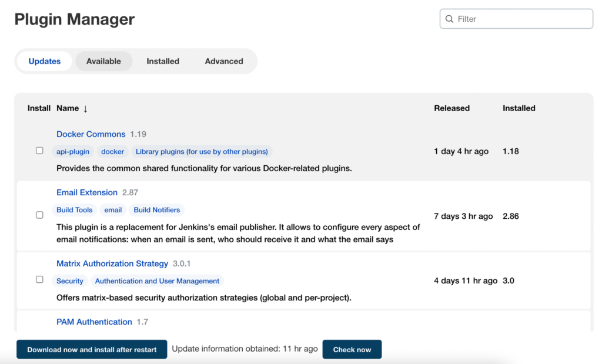Open the Advanced tab

224,61
